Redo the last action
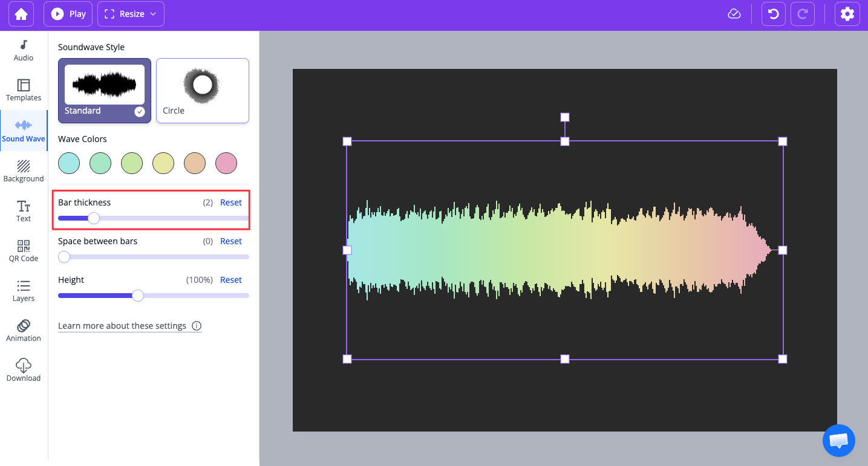Viewport: 868px width, 466px height. point(803,13)
